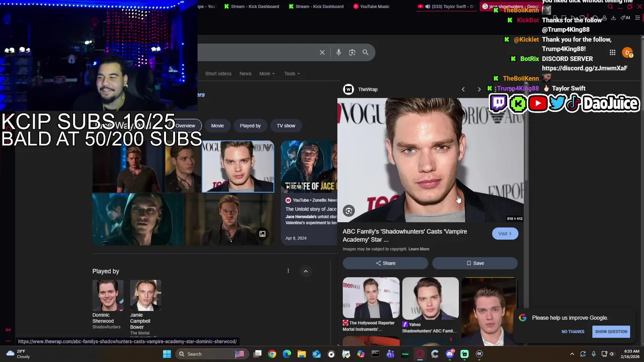
Task: Select the Played by chip
Action: click(250, 126)
